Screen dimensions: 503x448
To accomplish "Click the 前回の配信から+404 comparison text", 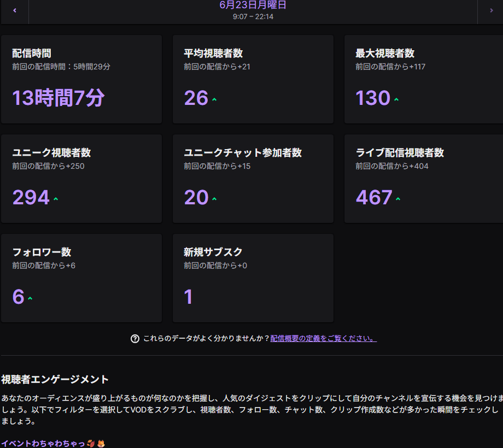I will (391, 166).
